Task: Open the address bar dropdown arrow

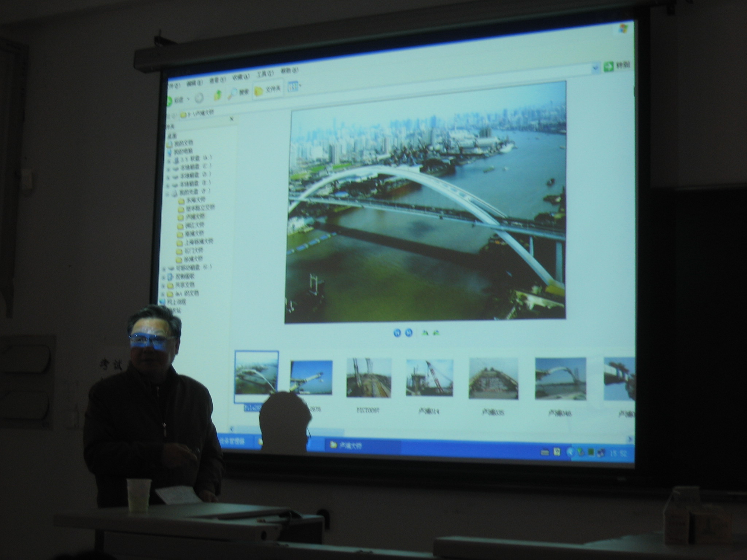Action: tap(595, 67)
